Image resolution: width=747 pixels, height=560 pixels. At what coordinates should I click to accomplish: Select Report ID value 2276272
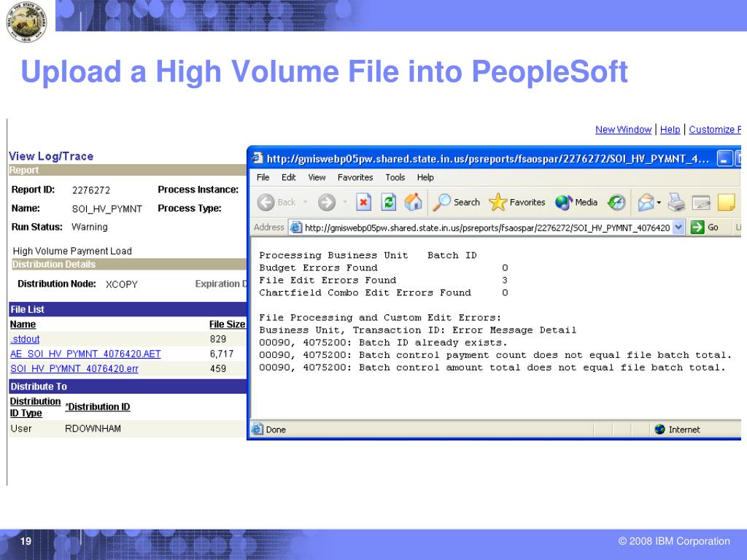(91, 190)
